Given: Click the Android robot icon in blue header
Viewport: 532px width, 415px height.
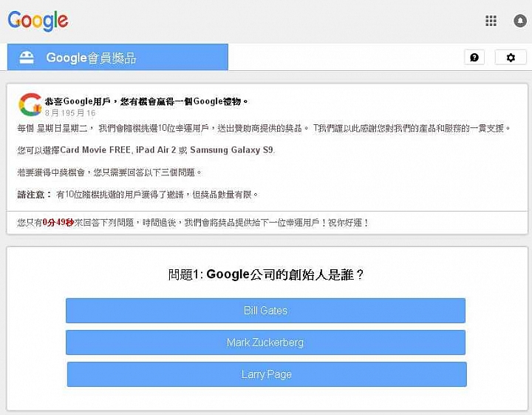Looking at the screenshot, I should pyautogui.click(x=27, y=58).
